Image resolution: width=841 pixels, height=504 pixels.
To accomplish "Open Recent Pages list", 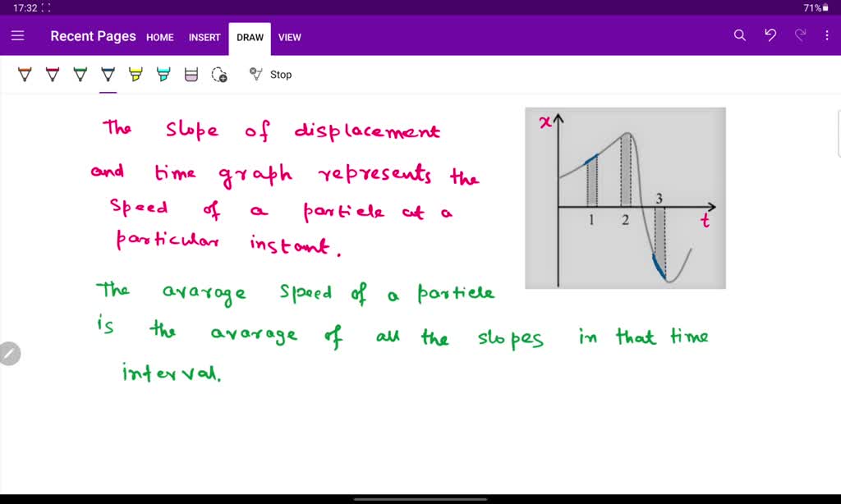I will 93,36.
